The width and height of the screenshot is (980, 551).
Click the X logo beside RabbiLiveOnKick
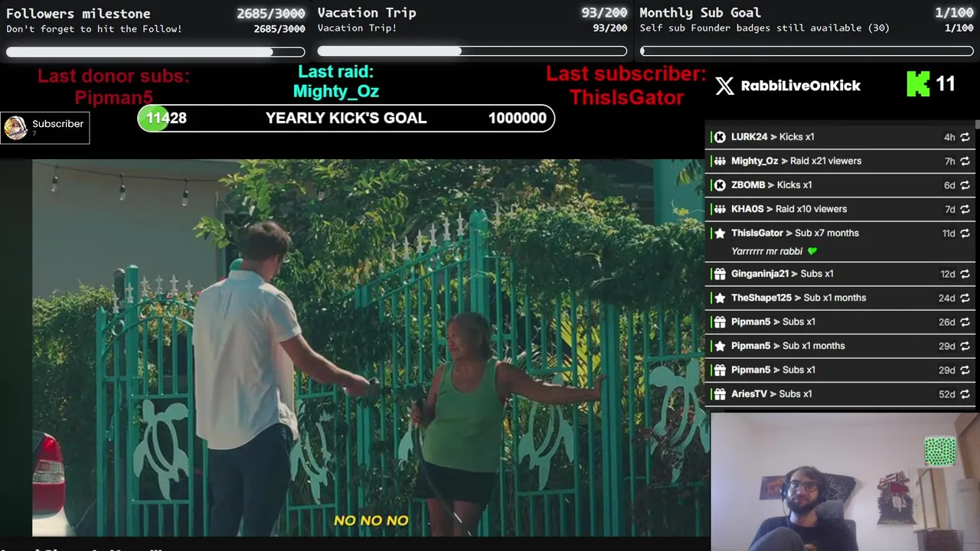pos(724,86)
